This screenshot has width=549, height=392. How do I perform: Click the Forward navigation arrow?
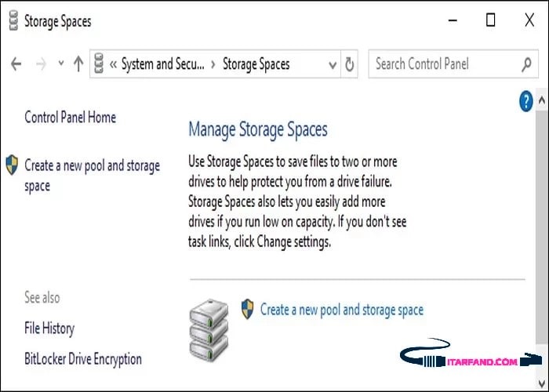[41, 64]
